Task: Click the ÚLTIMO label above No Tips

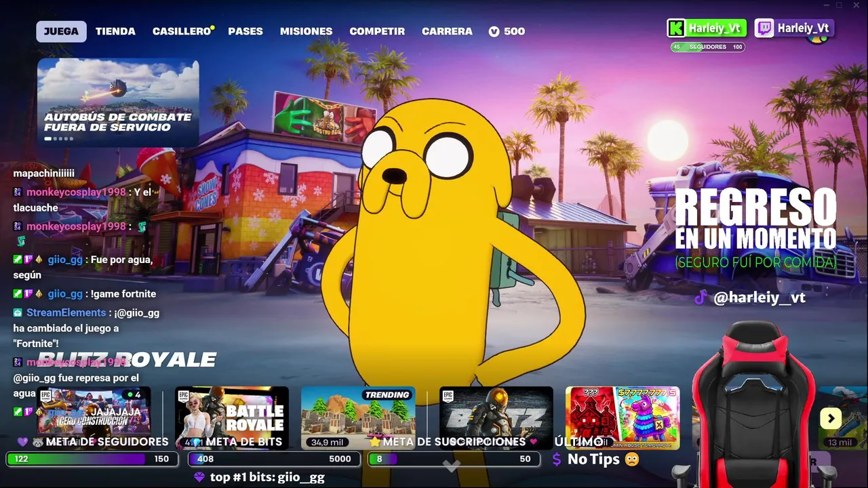Action: pos(579,442)
